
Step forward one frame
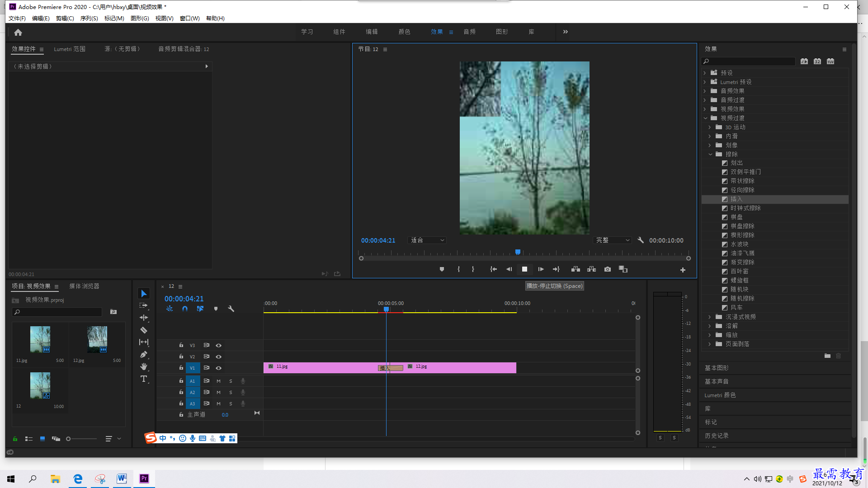(541, 269)
